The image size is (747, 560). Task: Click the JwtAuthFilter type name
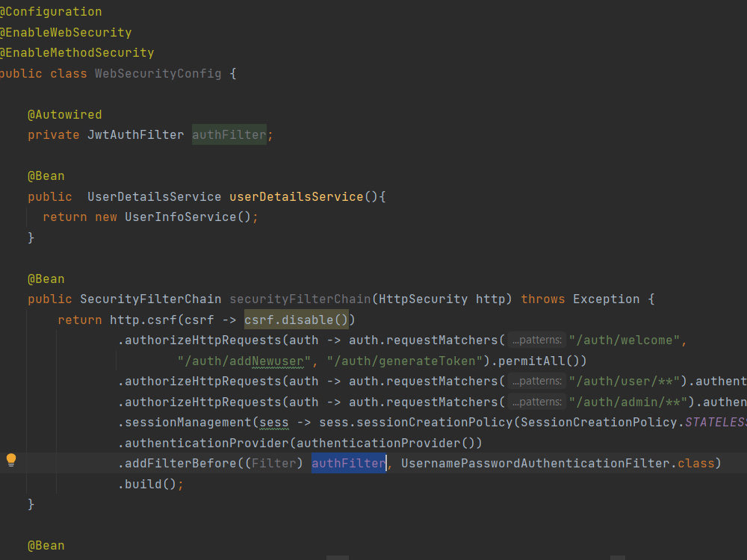(135, 134)
